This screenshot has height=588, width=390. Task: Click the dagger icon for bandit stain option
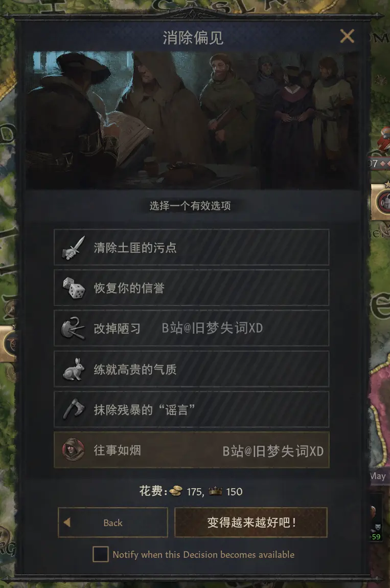pyautogui.click(x=74, y=248)
